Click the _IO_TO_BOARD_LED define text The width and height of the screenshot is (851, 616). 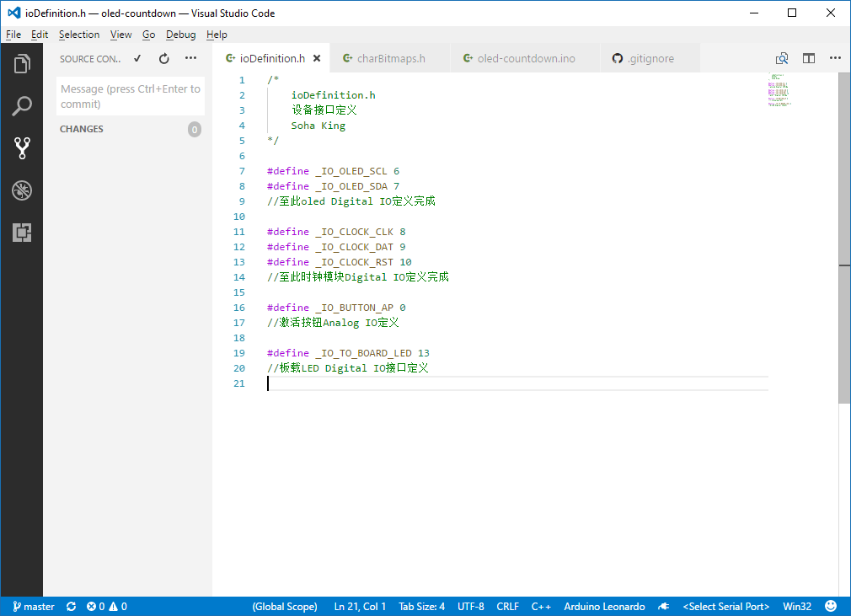point(363,353)
